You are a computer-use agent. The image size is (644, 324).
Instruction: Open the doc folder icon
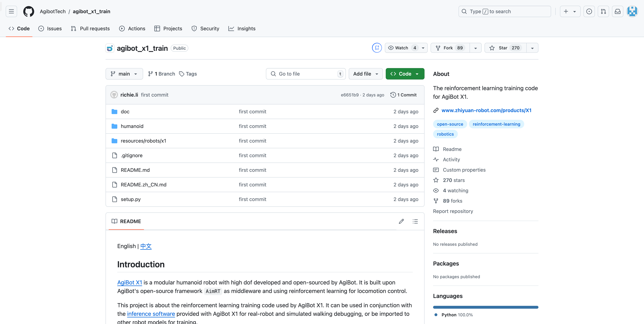click(x=114, y=111)
